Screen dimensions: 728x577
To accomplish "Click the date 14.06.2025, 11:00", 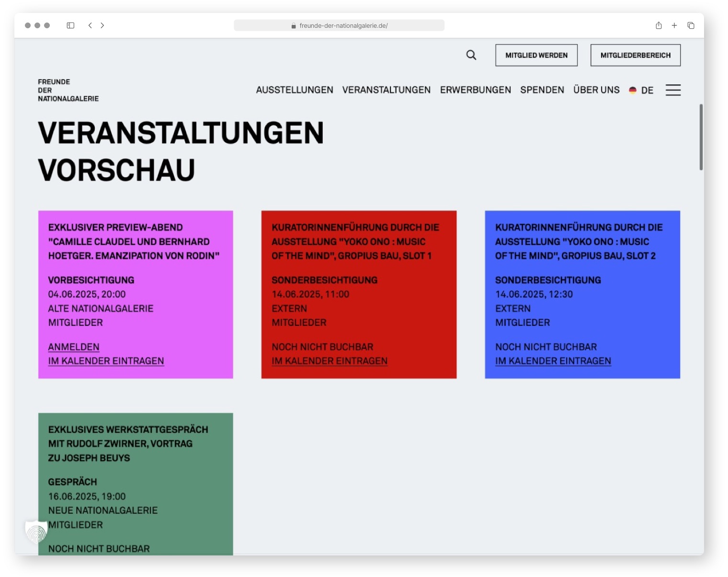I will point(310,294).
